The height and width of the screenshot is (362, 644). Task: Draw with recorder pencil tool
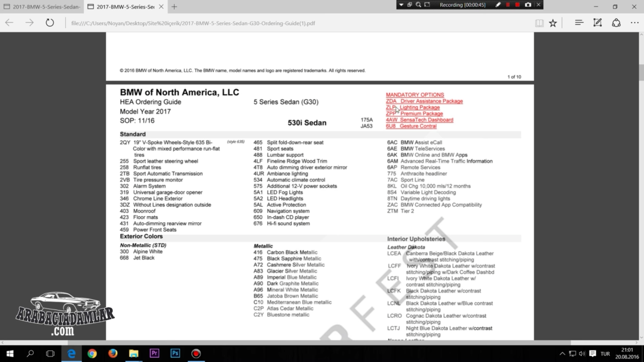coord(498,5)
